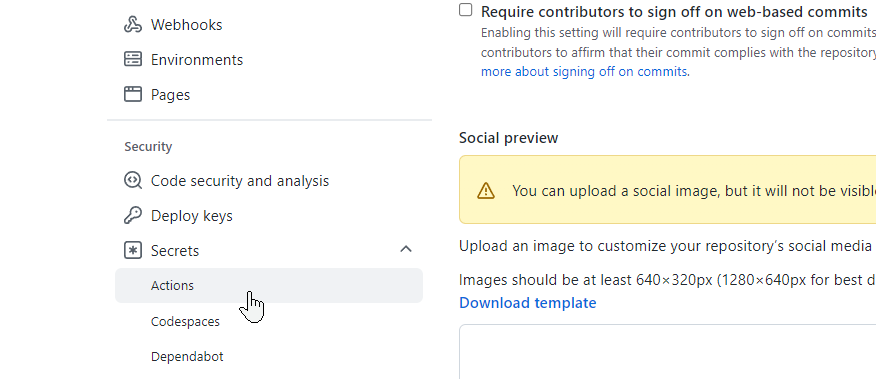Click the yellow warning triangle icon
This screenshot has width=876, height=379.
[x=485, y=191]
